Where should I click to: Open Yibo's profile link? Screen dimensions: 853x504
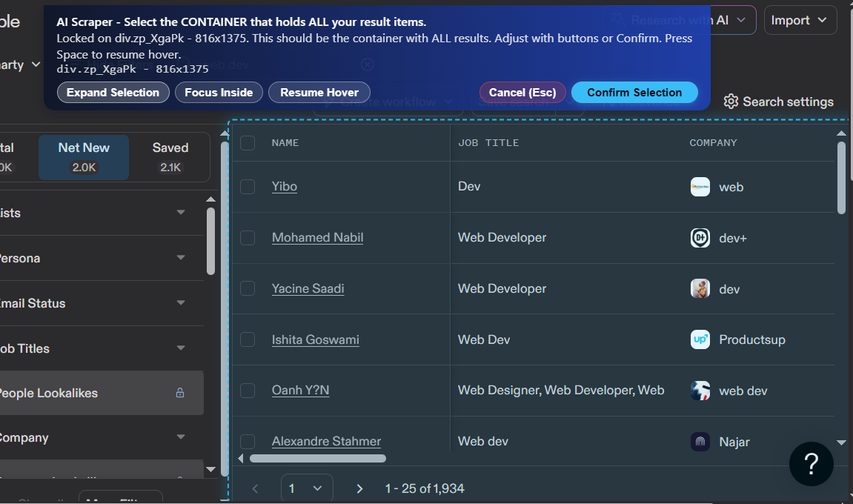click(285, 186)
